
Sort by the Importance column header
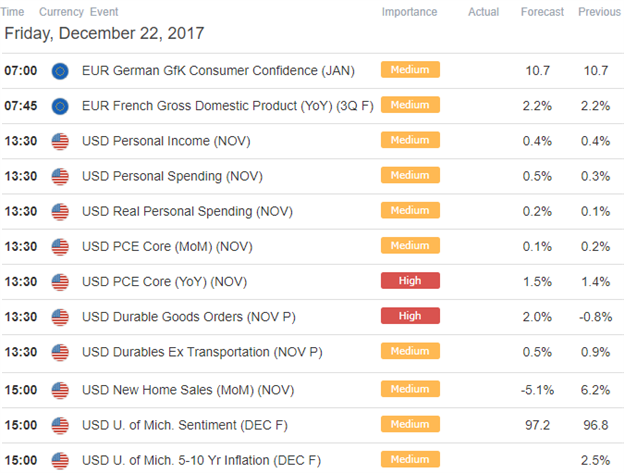[409, 12]
